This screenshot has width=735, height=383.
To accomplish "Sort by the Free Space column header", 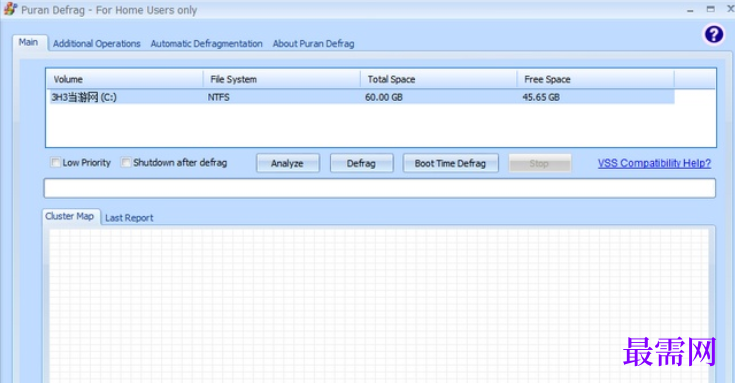I will click(595, 79).
